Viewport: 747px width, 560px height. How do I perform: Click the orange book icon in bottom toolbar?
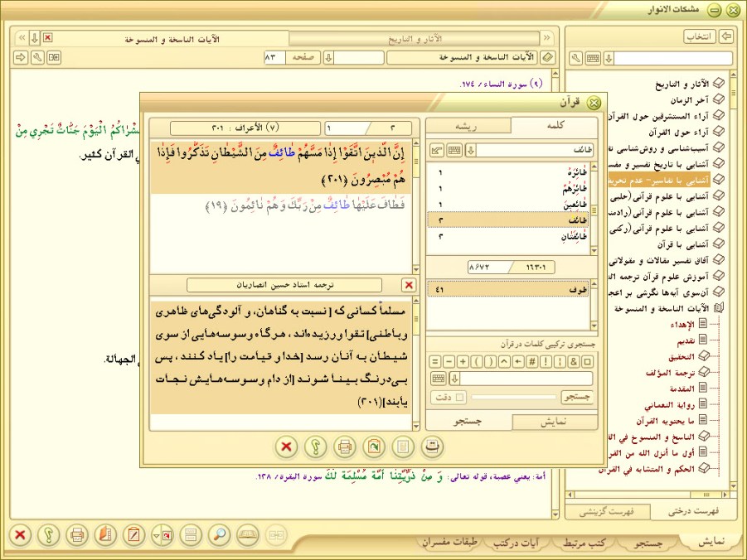tap(105, 535)
